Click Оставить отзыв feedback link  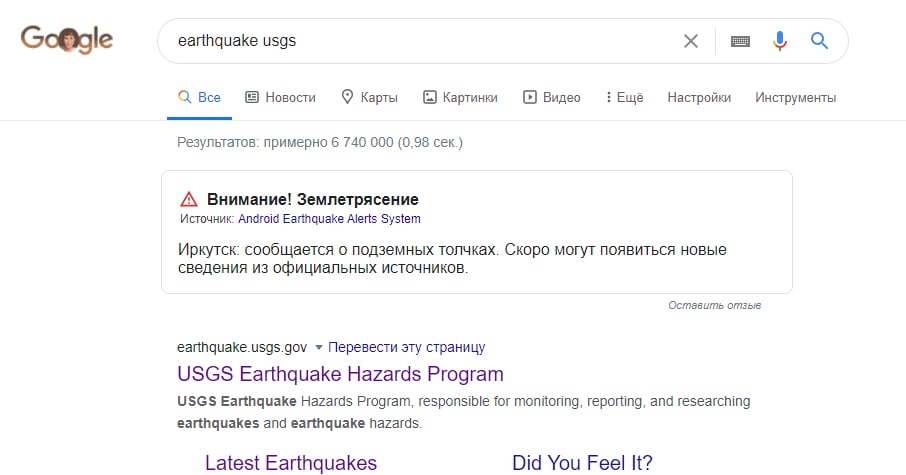(x=715, y=305)
